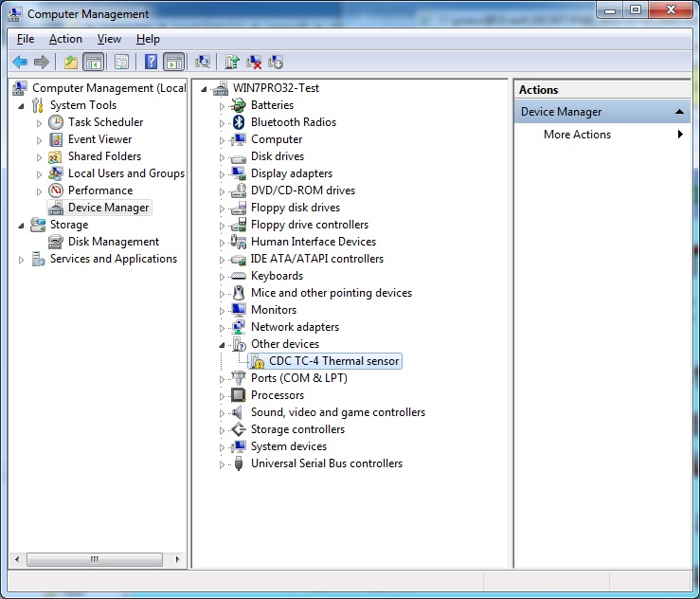Expand Task Scheduler in left tree

[x=39, y=123]
